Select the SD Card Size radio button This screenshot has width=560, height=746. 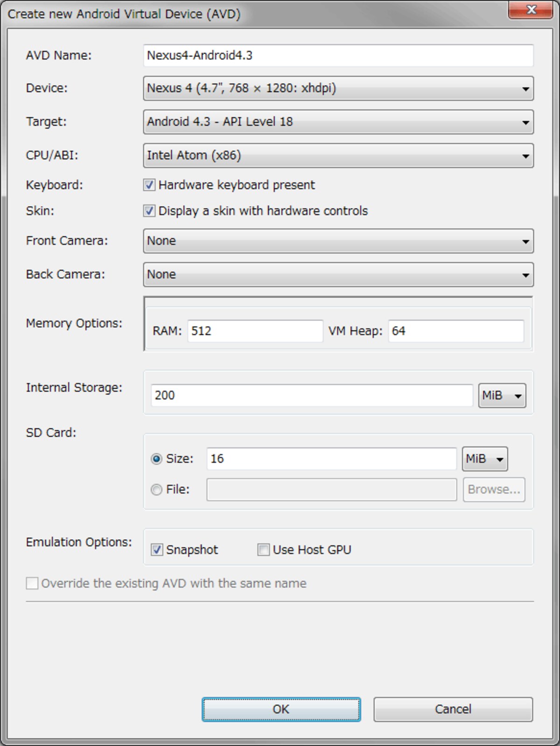click(157, 459)
